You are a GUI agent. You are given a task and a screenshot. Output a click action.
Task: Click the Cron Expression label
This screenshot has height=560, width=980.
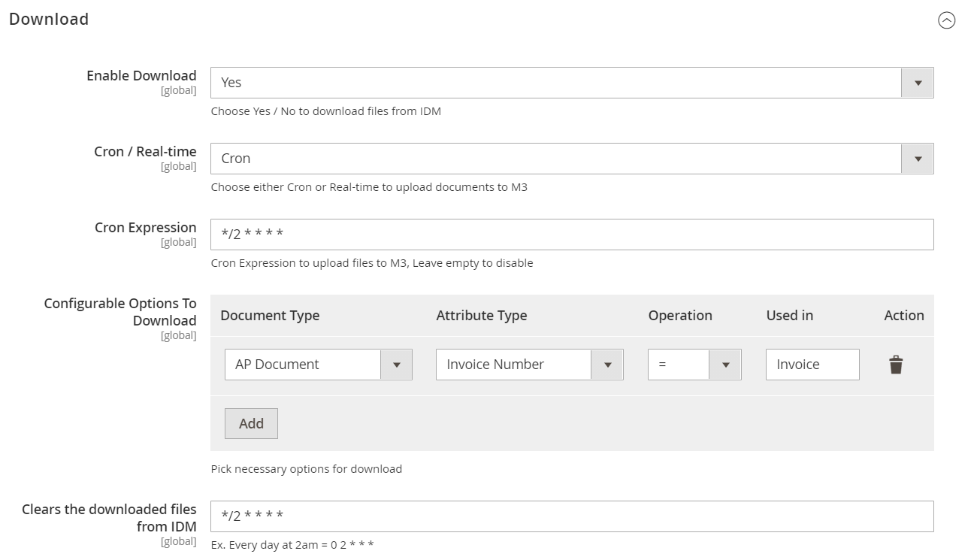(145, 228)
